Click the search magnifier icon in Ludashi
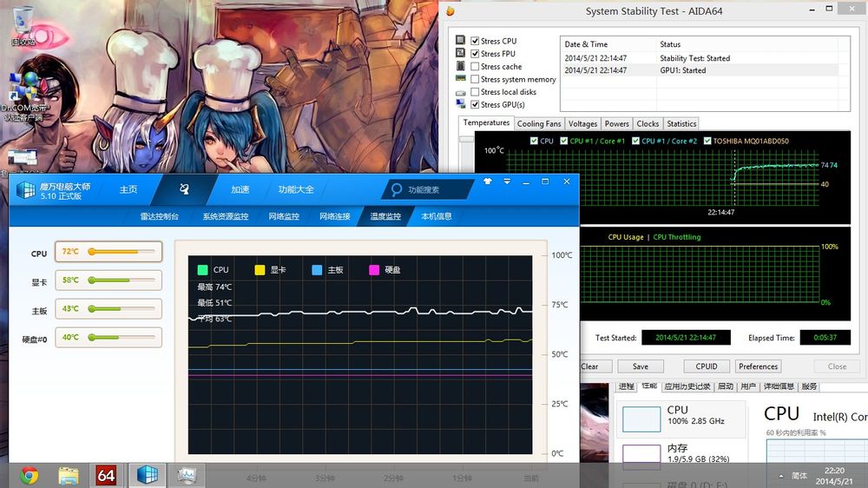 pos(397,189)
